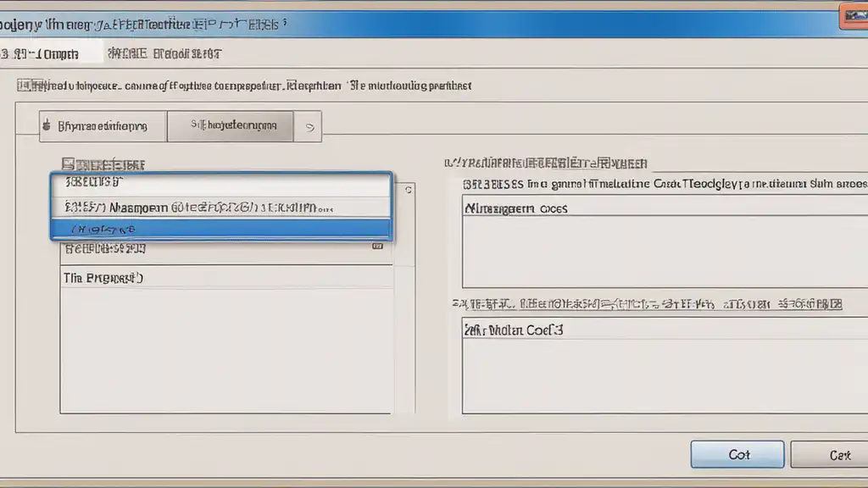
Task: Click the Cat button beside Cot
Action: [831, 455]
